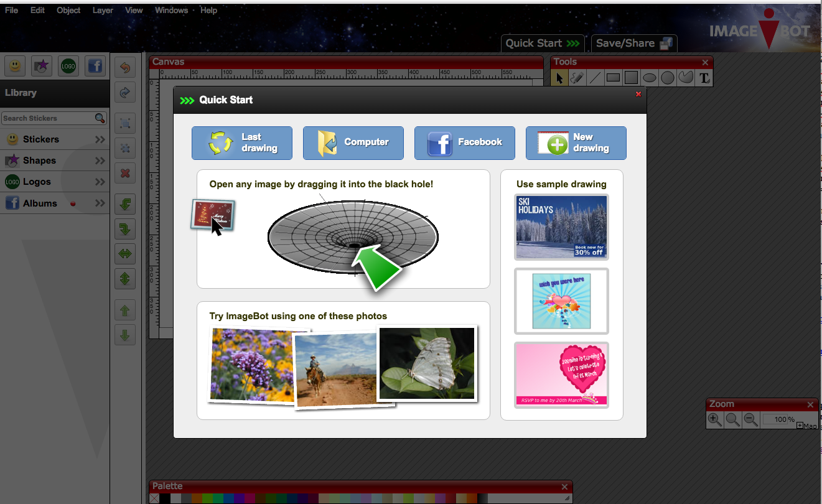Expand the Stickers library section
Screen dimensions: 822x504
[x=100, y=139]
